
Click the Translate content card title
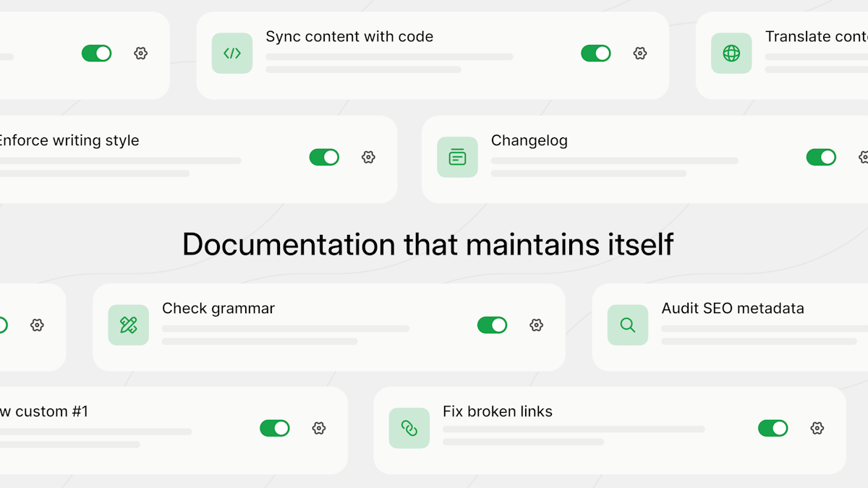click(817, 36)
